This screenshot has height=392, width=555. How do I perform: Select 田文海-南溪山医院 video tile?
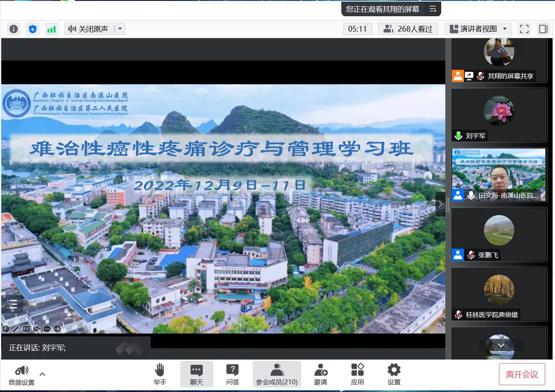pyautogui.click(x=499, y=174)
